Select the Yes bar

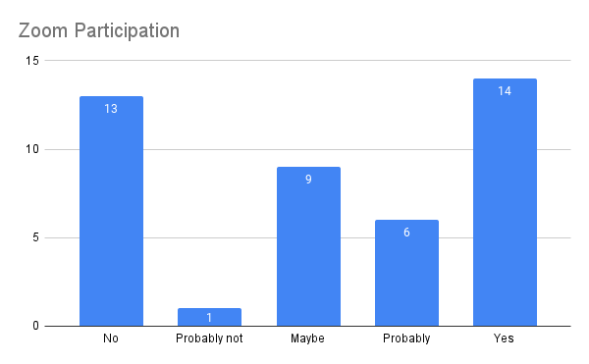(x=505, y=202)
